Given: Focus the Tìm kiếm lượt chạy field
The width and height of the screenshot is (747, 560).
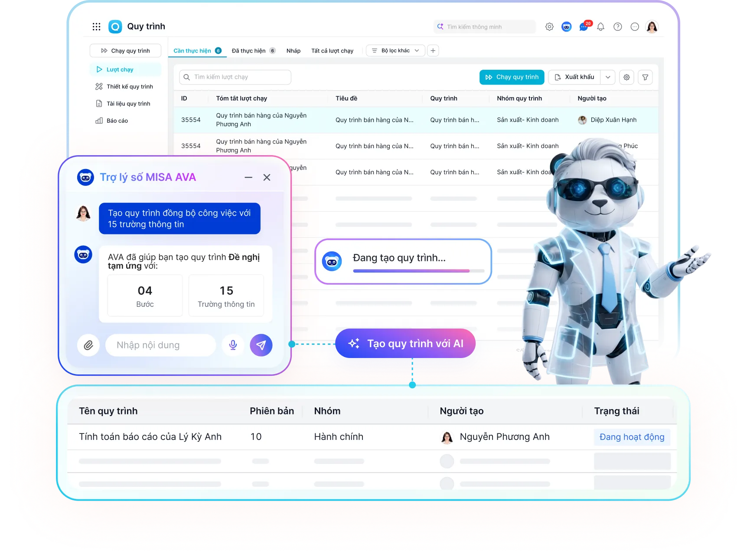Looking at the screenshot, I should point(235,77).
